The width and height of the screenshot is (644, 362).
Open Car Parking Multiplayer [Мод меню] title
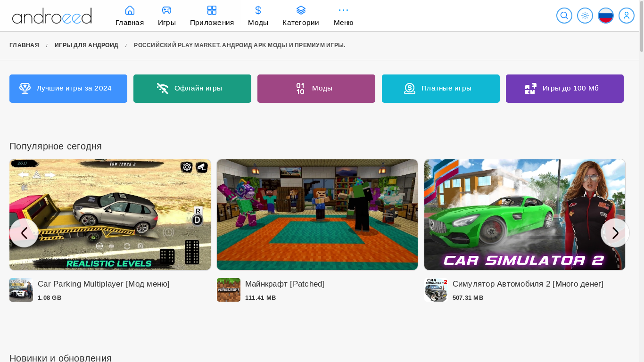click(104, 284)
